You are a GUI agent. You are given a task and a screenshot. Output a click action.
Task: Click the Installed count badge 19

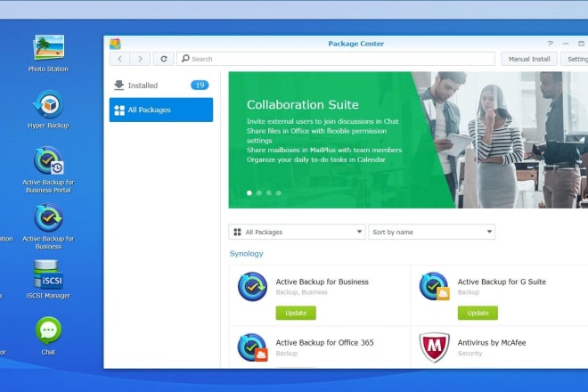tap(200, 86)
